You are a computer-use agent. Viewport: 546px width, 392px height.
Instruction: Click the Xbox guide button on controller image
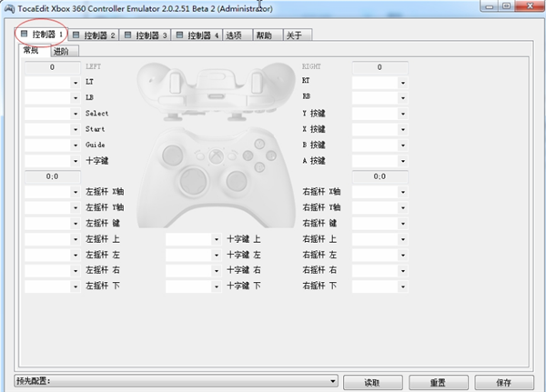click(217, 156)
